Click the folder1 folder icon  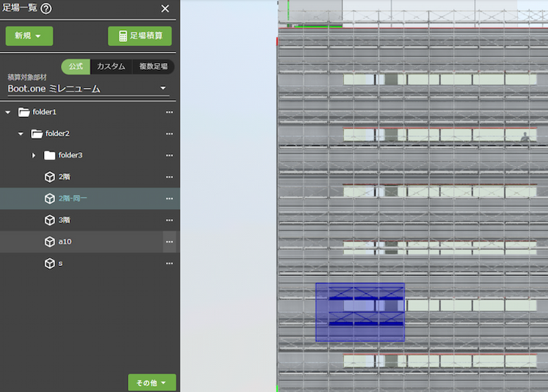click(24, 112)
